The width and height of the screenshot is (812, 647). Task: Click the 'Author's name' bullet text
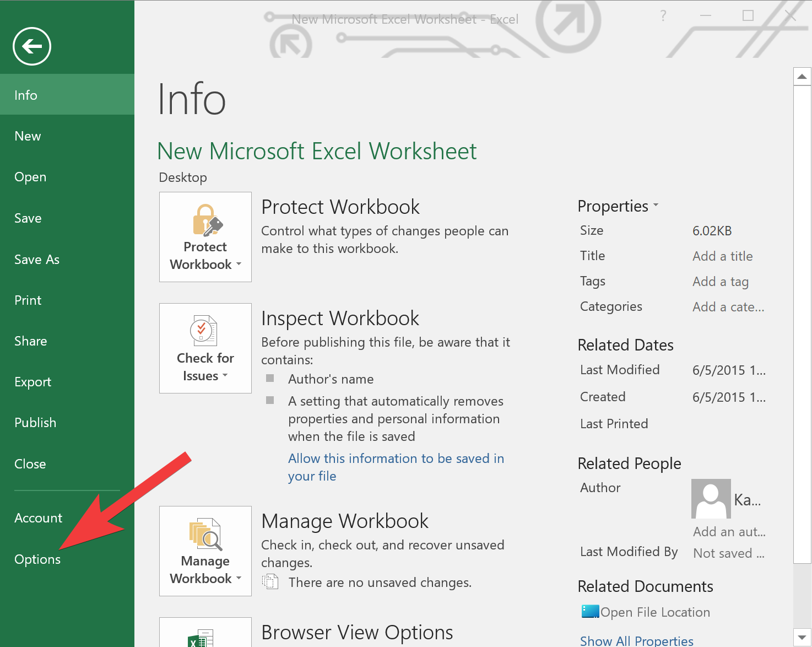(331, 379)
